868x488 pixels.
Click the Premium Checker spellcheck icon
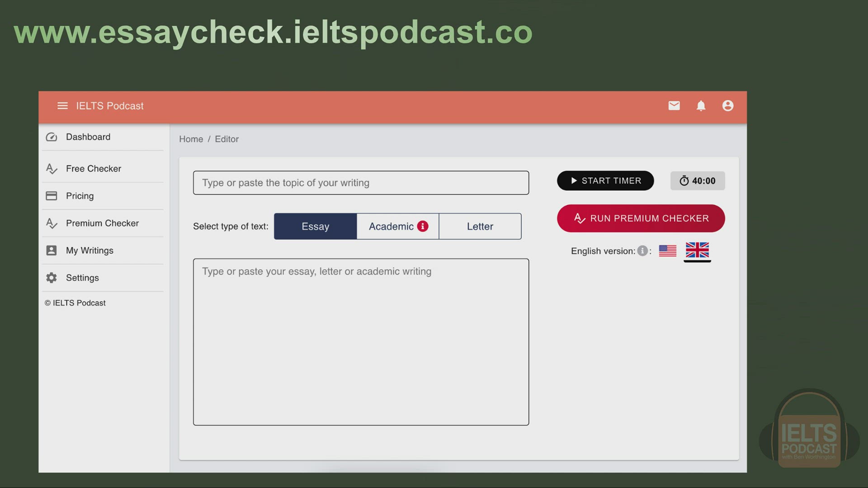pos(52,223)
